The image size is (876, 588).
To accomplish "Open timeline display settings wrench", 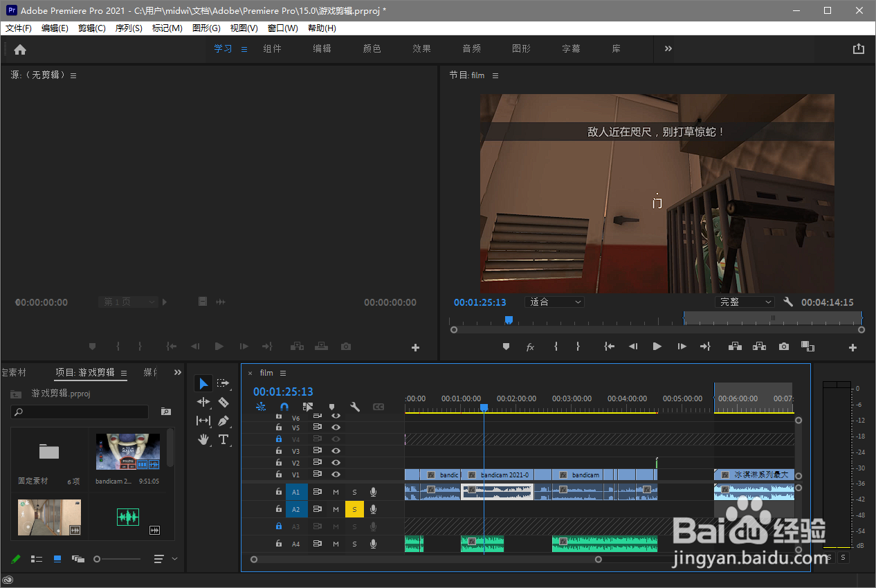I will pyautogui.click(x=355, y=407).
